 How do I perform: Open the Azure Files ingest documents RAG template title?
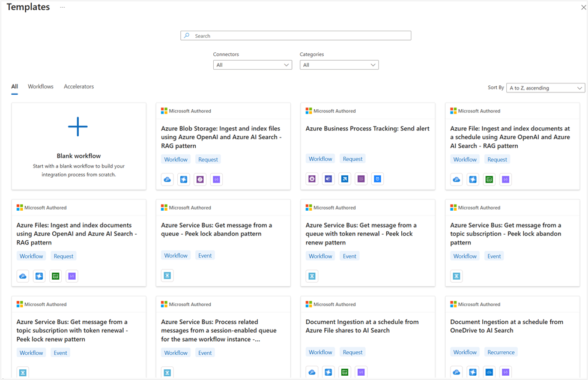pos(76,234)
